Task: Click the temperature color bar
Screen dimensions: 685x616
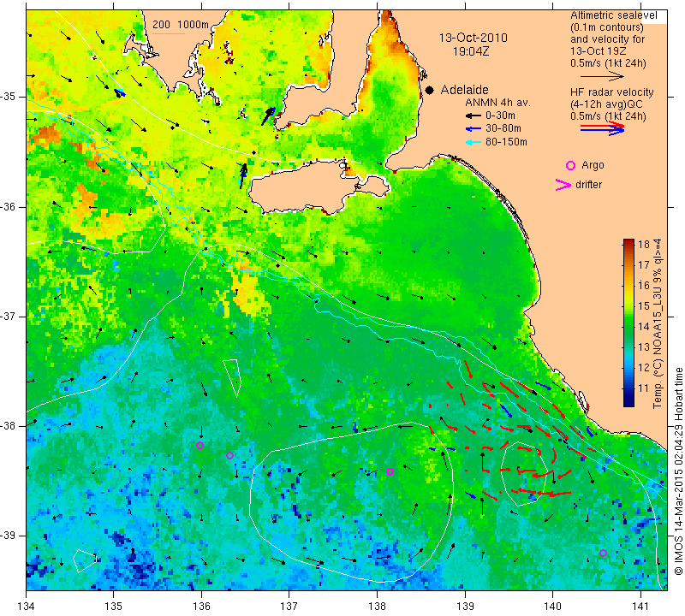Action: [x=628, y=323]
